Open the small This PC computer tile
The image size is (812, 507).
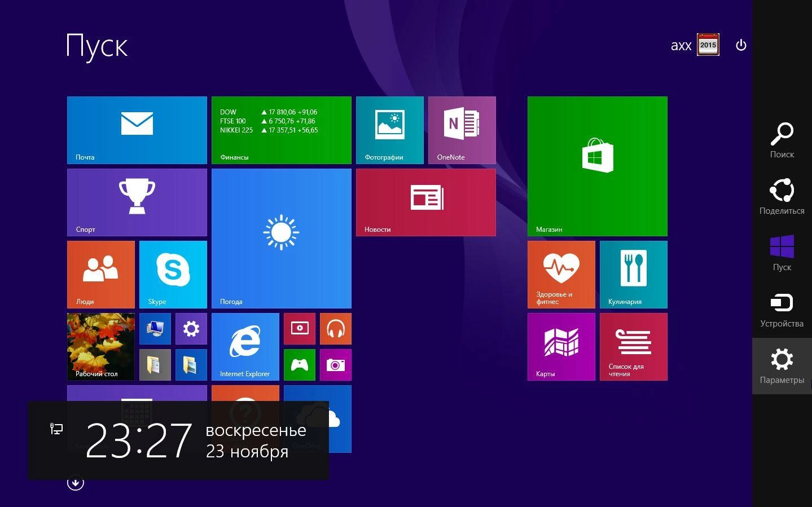(155, 329)
